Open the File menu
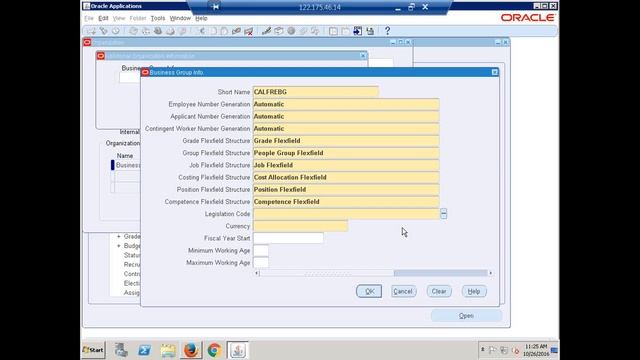The image size is (640, 360). click(89, 18)
